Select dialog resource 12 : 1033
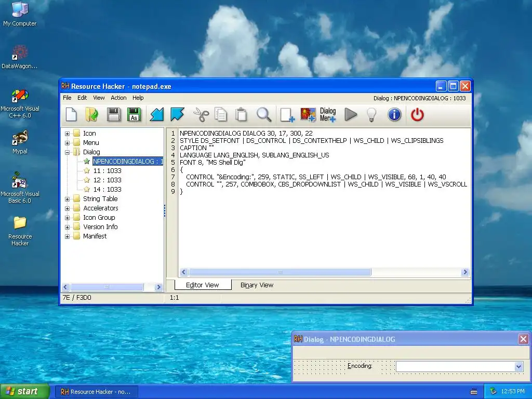The width and height of the screenshot is (532, 399). (107, 180)
